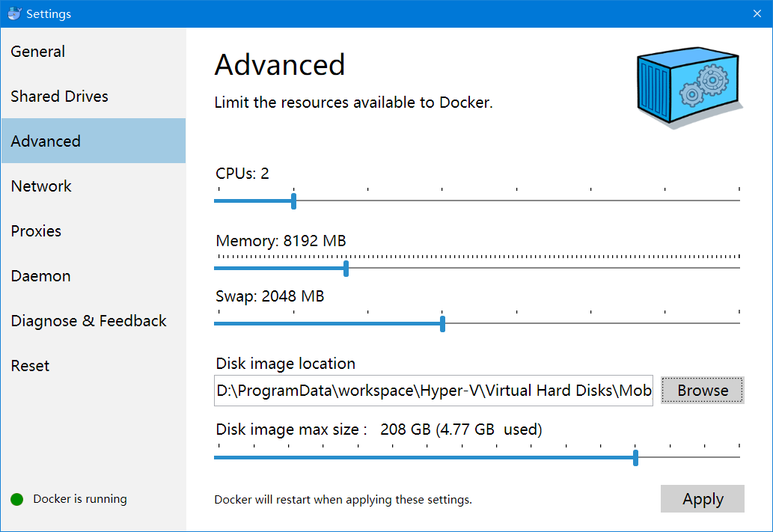The image size is (773, 532).
Task: Click the Disk image max size slider thumb
Action: (x=636, y=458)
